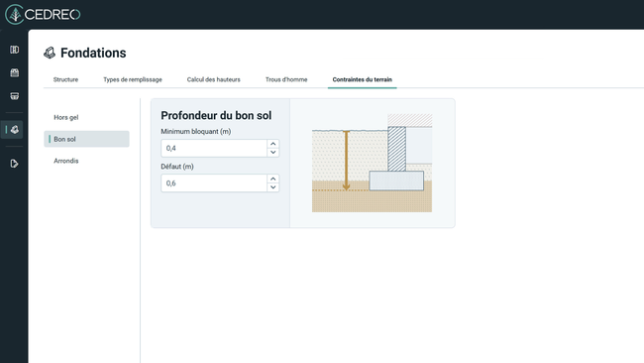Open the house icon in sidebar
Image resolution: width=644 pixels, height=363 pixels.
tap(15, 72)
